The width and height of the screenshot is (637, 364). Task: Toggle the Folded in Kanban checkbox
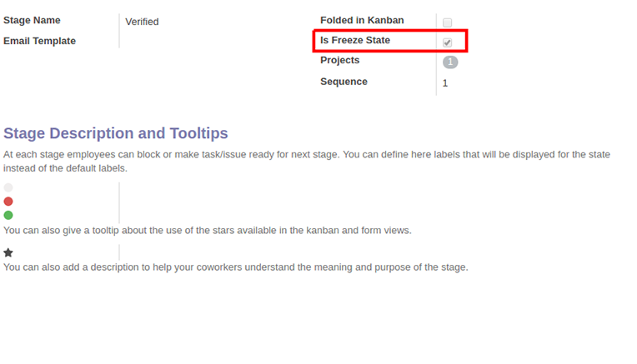(x=447, y=22)
